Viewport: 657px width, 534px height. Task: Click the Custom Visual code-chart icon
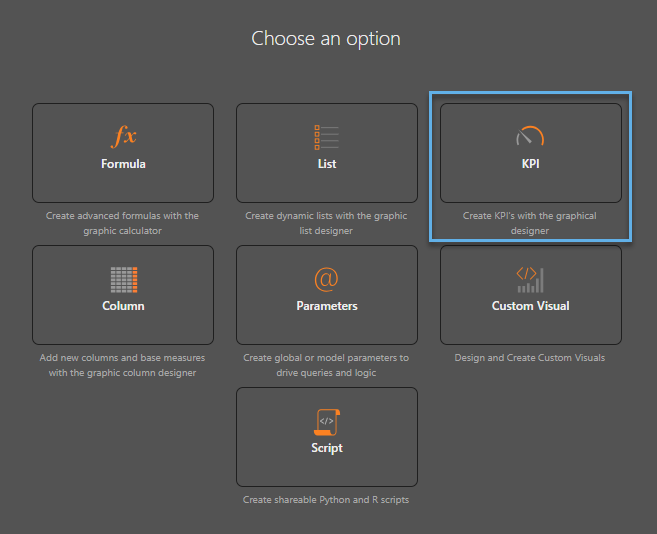click(x=530, y=280)
